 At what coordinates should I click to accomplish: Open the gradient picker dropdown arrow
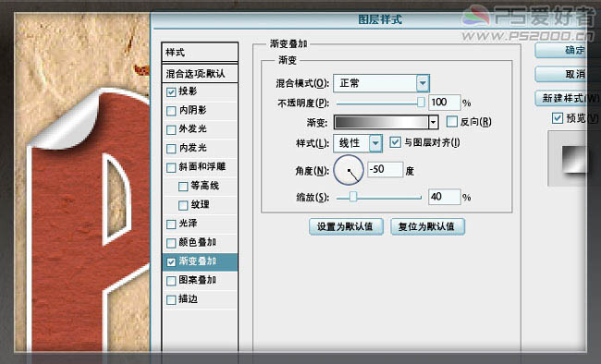click(433, 123)
